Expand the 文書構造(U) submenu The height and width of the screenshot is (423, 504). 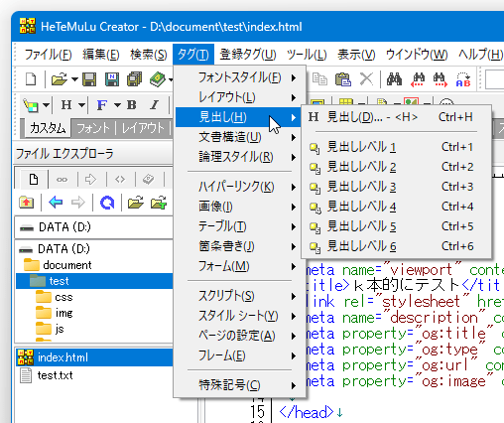point(239,137)
